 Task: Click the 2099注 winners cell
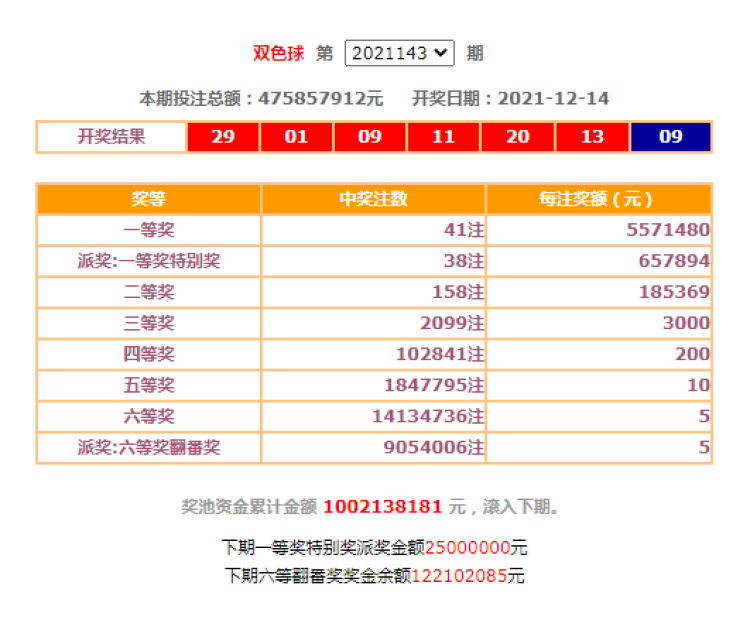click(x=374, y=323)
